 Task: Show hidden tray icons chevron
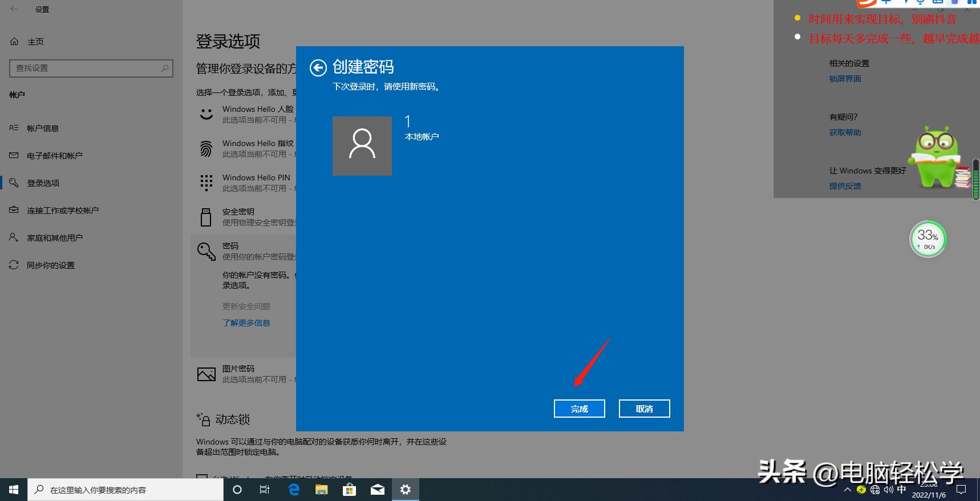pos(848,490)
